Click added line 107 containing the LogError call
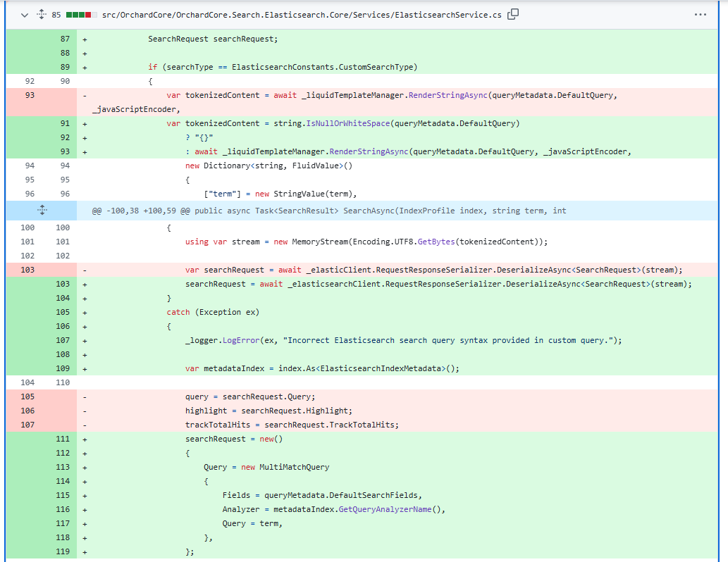728x562 pixels. (64, 340)
